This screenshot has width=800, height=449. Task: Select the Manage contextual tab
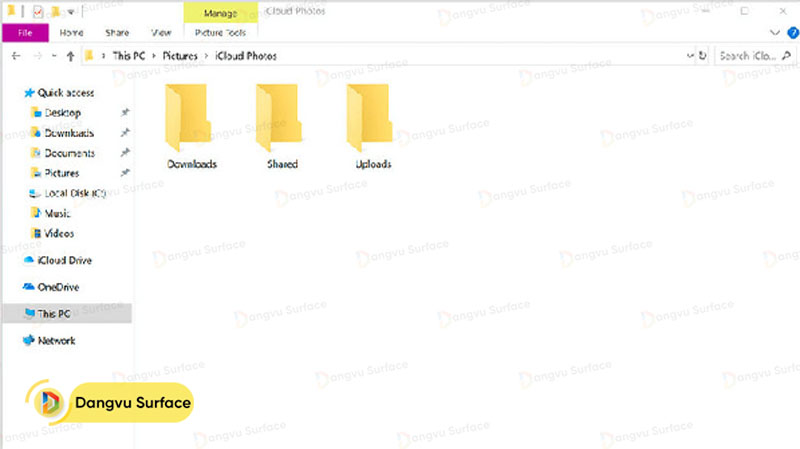click(x=220, y=13)
